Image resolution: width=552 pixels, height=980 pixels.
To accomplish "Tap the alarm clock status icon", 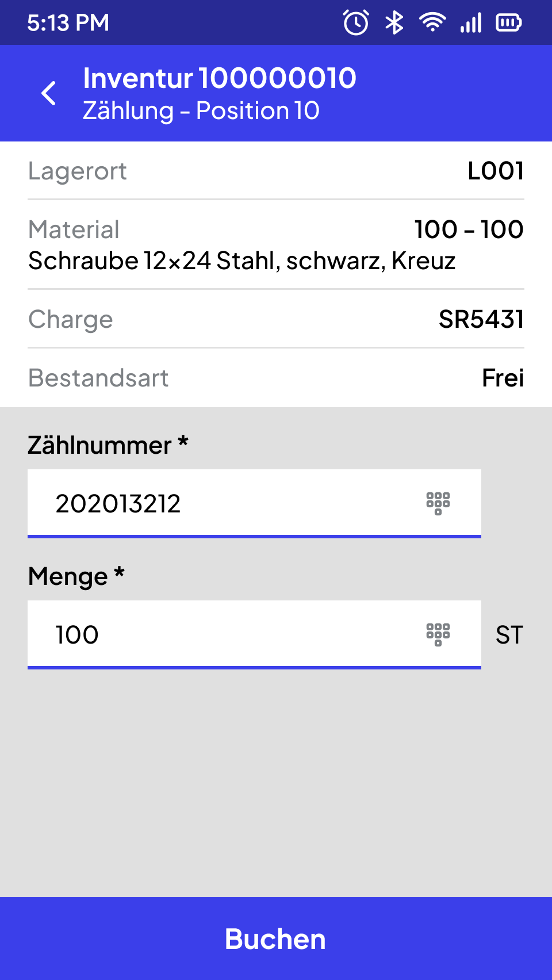I will 356,23.
